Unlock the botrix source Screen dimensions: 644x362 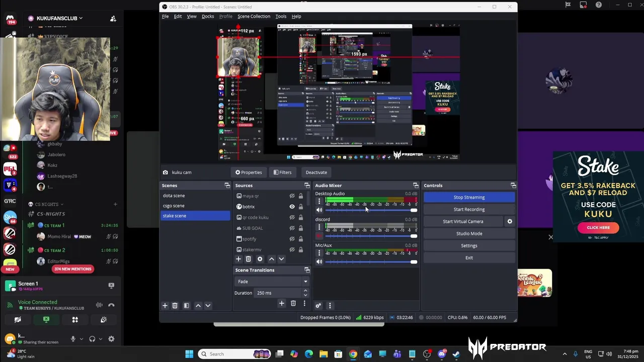301,207
